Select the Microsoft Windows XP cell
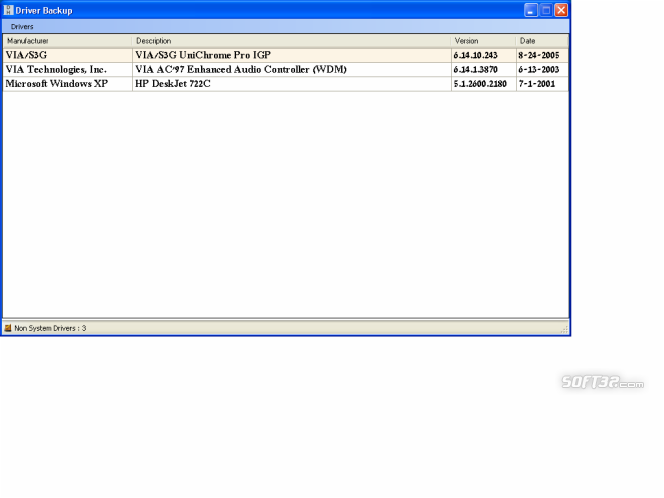 (x=68, y=84)
